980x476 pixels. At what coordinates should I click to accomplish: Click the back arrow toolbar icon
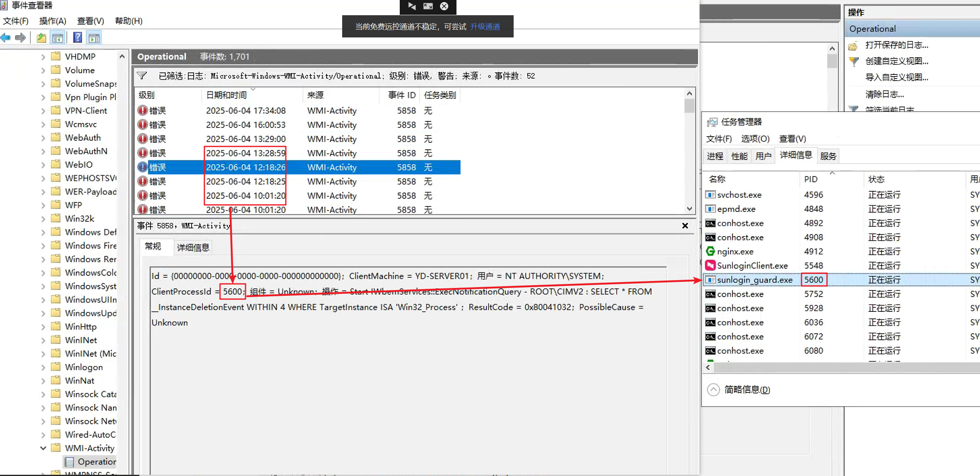coord(6,38)
